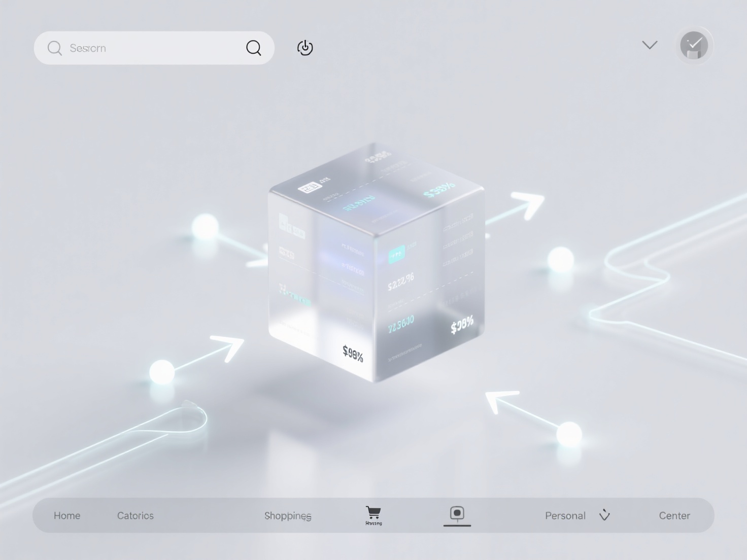Select the magnifying glass inside the search bar

(254, 48)
